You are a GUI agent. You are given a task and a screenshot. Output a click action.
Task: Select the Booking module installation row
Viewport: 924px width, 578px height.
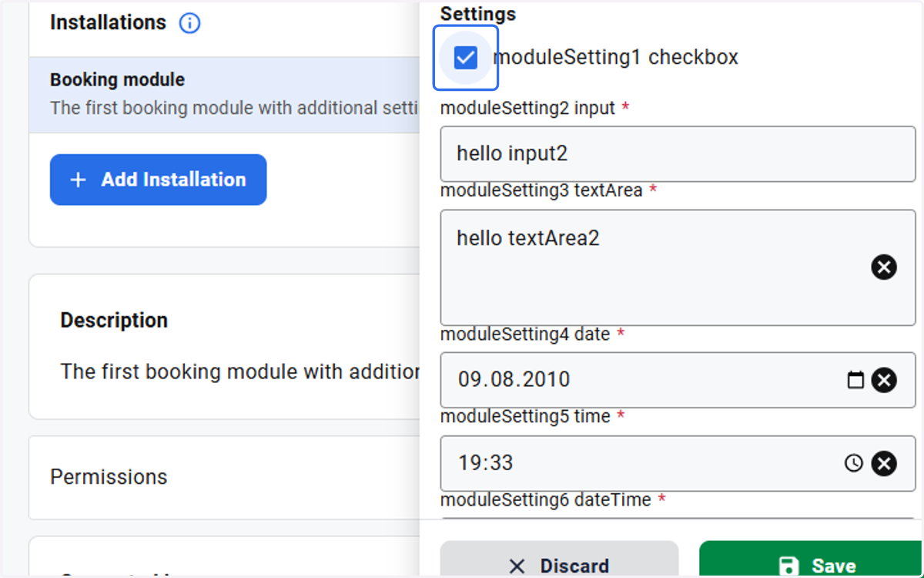[x=225, y=95]
